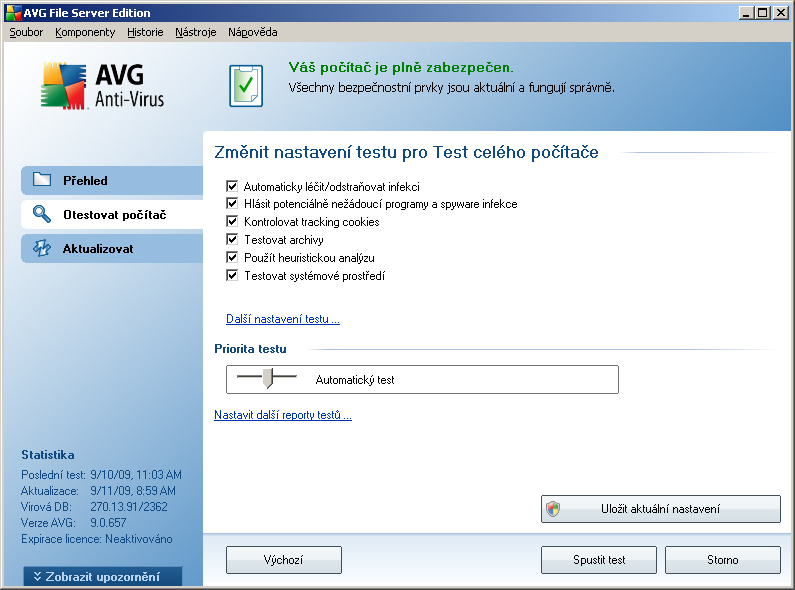This screenshot has width=795, height=590.
Task: Open the Historie menu
Action: tap(145, 32)
